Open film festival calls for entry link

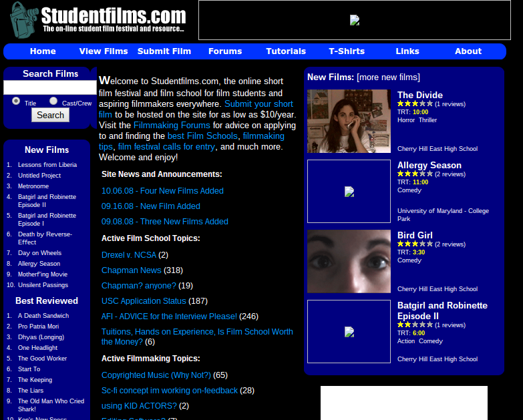(x=166, y=147)
